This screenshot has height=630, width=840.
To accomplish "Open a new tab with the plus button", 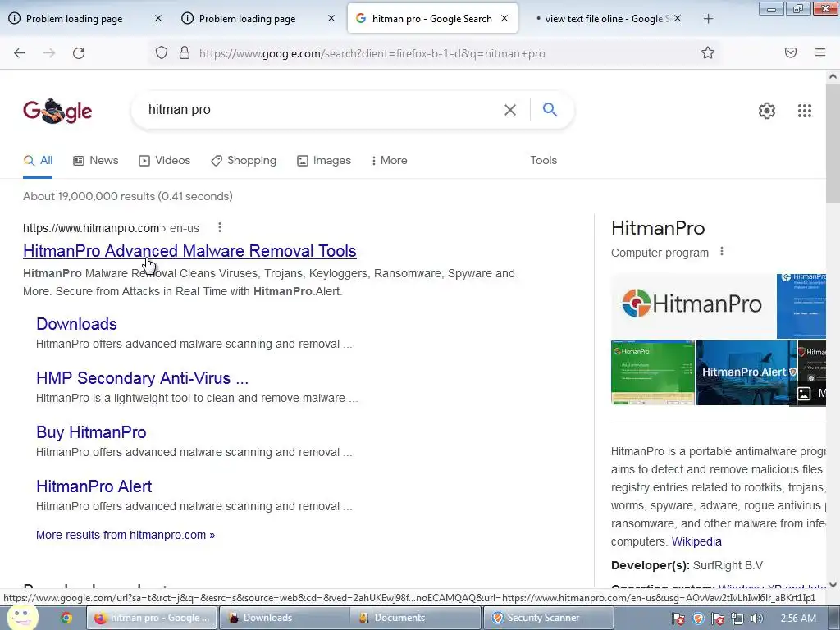I will click(x=708, y=19).
